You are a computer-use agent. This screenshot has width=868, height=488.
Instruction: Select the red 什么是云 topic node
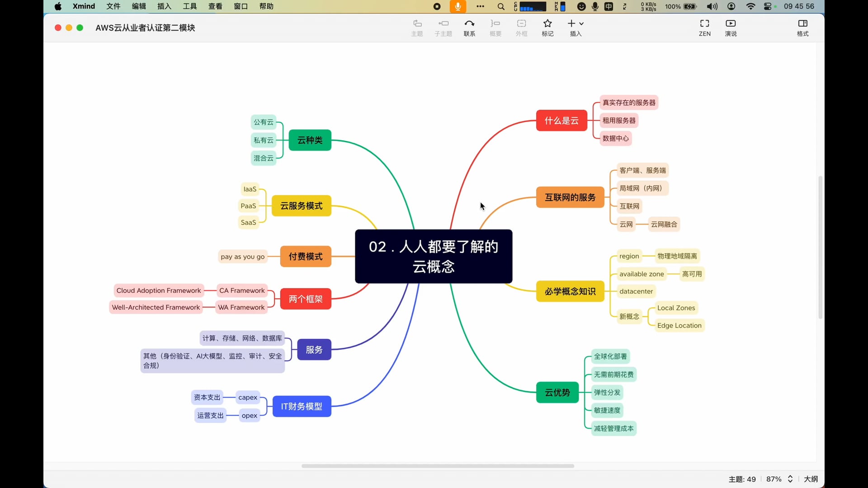tap(561, 121)
